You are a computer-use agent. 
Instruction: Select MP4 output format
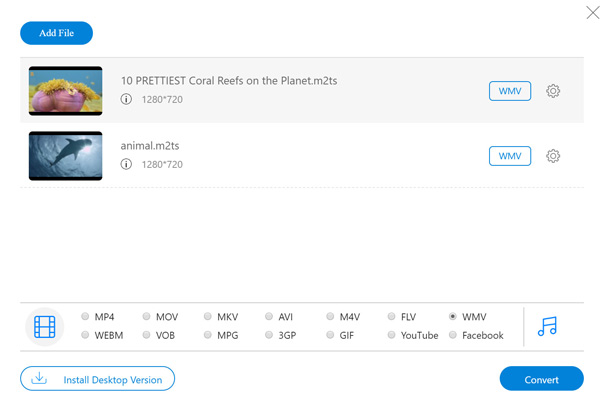tap(85, 317)
